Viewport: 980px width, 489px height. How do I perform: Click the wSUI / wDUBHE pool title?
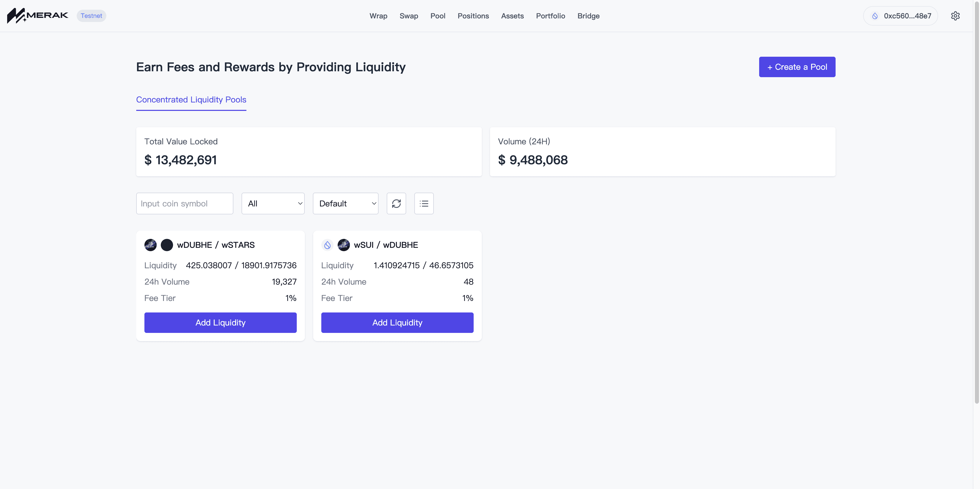tap(386, 245)
